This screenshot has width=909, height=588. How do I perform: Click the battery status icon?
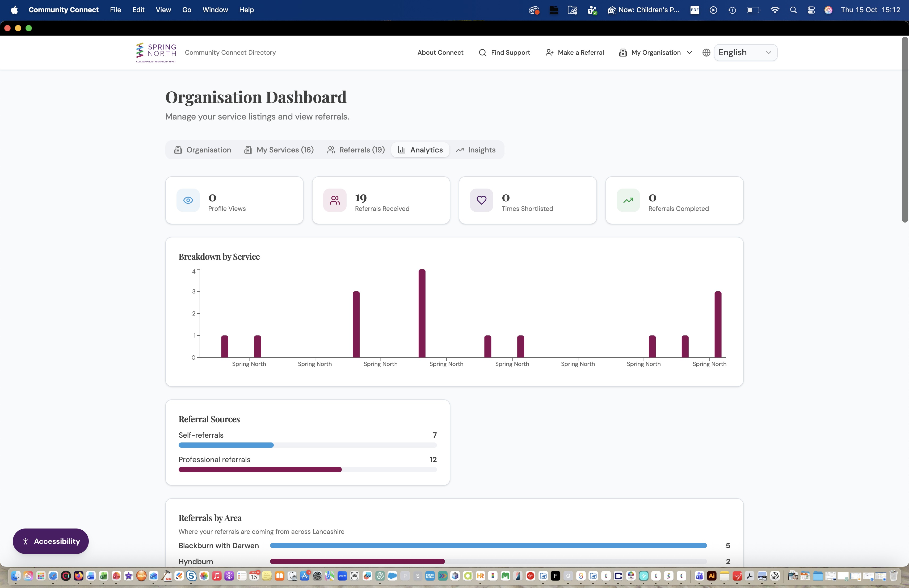tap(753, 10)
